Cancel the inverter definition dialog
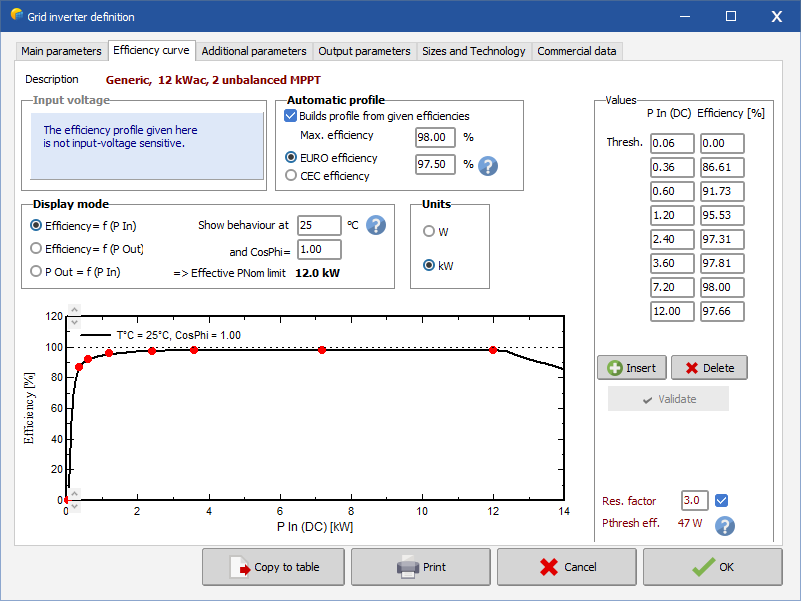Screen dimensions: 801x601 (567, 567)
